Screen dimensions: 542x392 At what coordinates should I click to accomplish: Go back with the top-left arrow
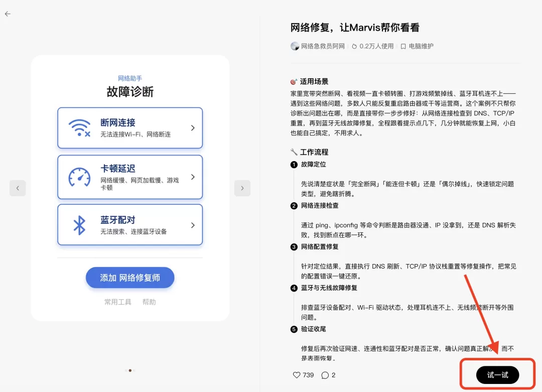[8, 14]
